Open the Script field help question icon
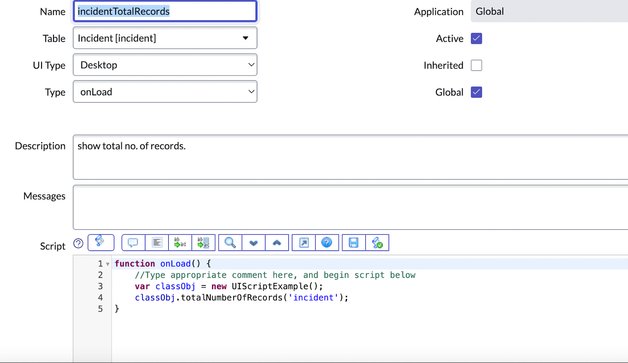628x363 pixels. coord(78,243)
